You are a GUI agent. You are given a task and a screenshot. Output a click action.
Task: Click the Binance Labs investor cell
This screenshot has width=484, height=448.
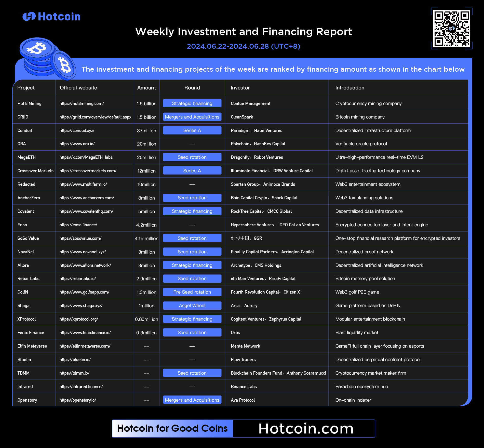click(x=244, y=387)
